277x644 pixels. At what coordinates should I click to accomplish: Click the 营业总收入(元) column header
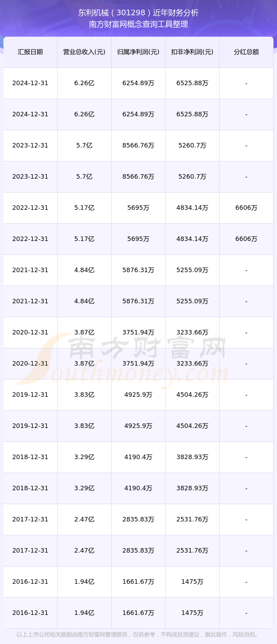click(84, 52)
